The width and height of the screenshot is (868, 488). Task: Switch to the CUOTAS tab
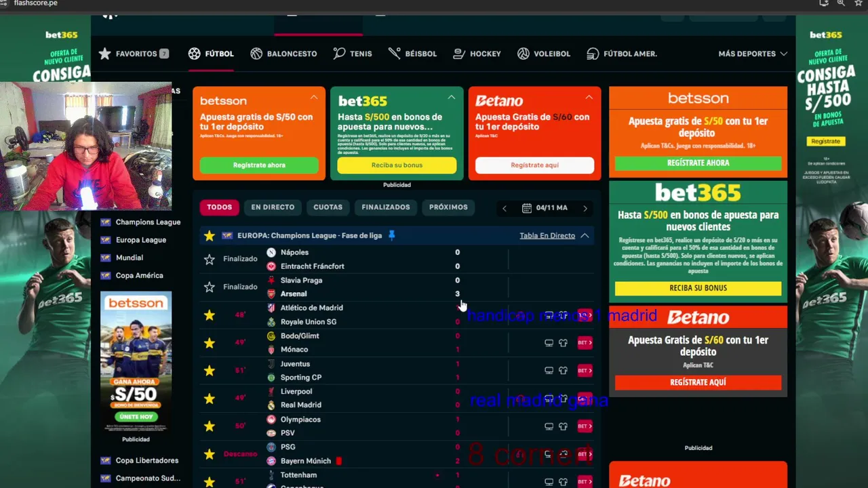328,207
